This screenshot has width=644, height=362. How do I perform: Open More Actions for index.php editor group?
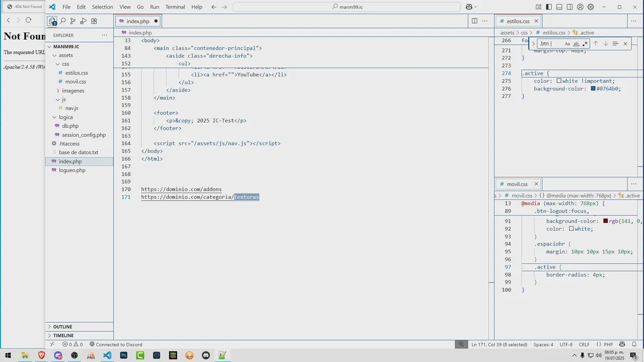pos(485,21)
